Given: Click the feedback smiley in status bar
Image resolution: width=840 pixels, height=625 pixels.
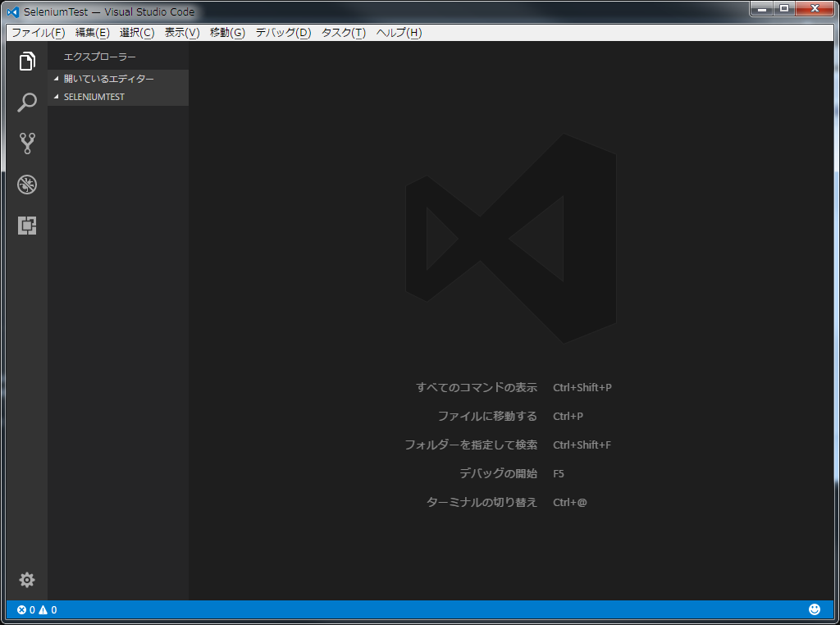Looking at the screenshot, I should tap(815, 609).
